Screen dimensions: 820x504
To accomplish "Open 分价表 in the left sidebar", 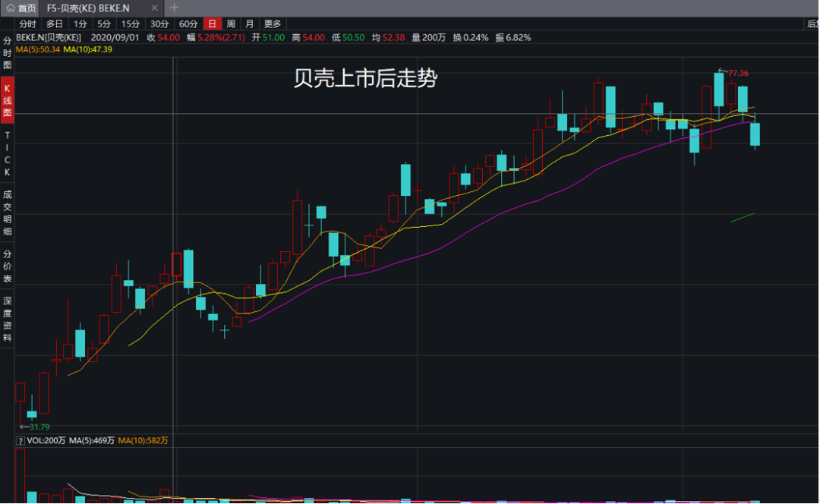I will pos(8,266).
